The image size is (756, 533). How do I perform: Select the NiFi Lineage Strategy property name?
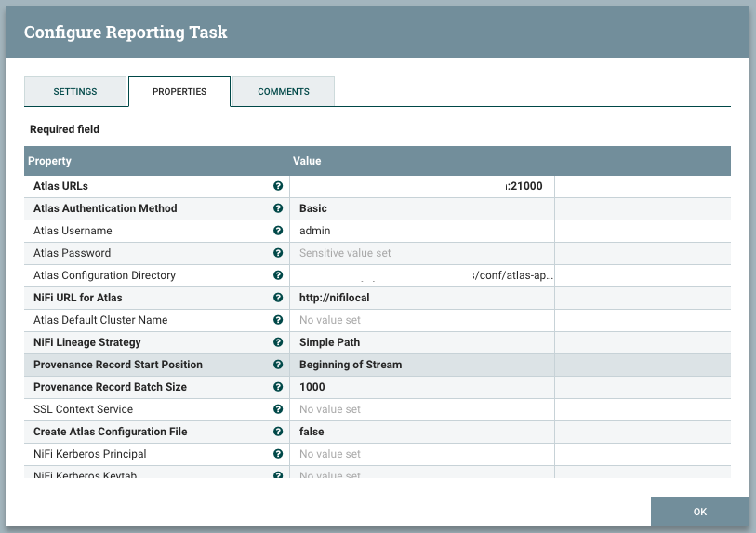[86, 342]
